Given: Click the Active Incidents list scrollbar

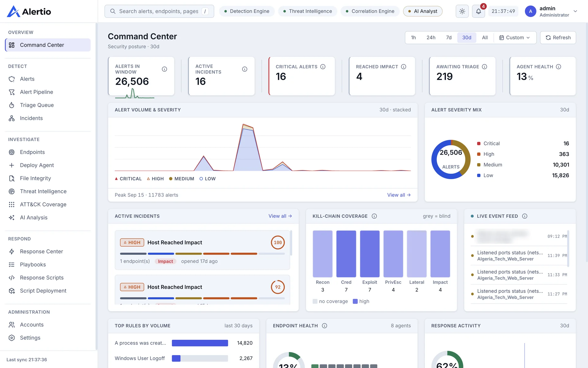Looking at the screenshot, I should pyautogui.click(x=291, y=243).
